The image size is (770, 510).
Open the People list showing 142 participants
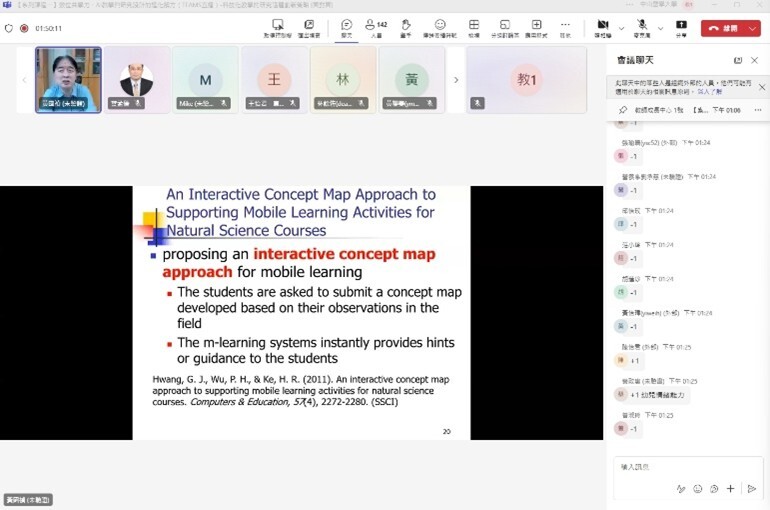[x=376, y=27]
